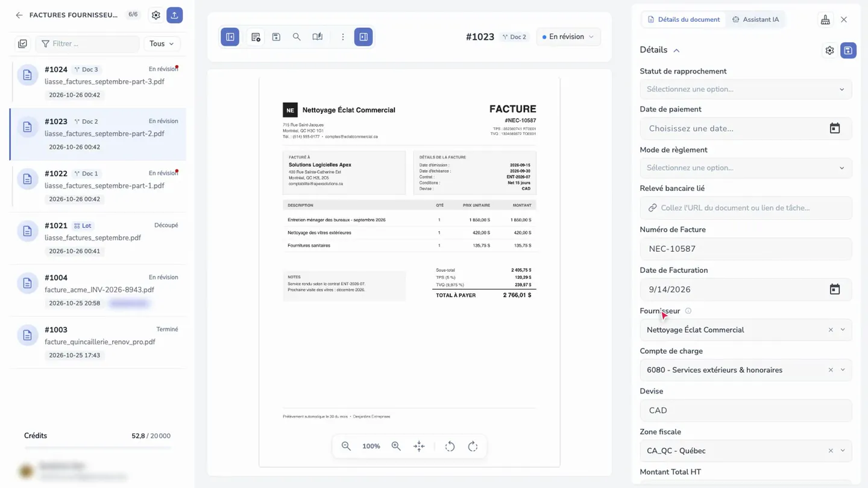Switch to Assistant IA tab
868x488 pixels.
755,19
